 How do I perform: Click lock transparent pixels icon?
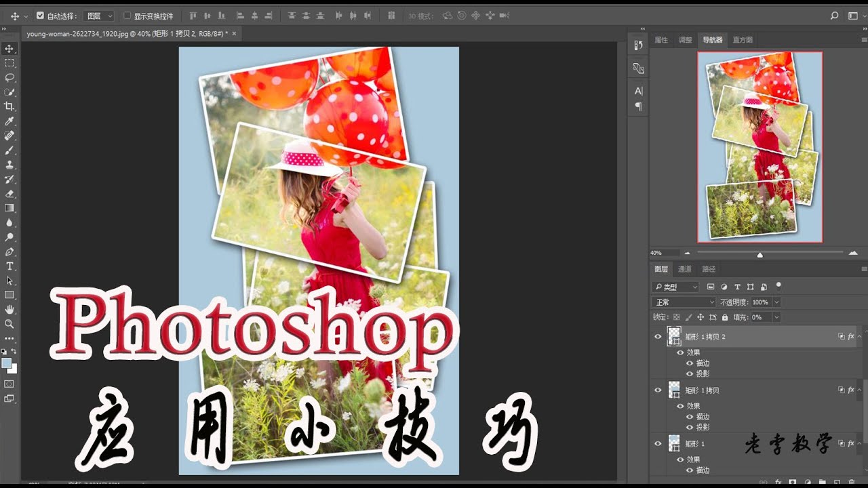click(676, 317)
